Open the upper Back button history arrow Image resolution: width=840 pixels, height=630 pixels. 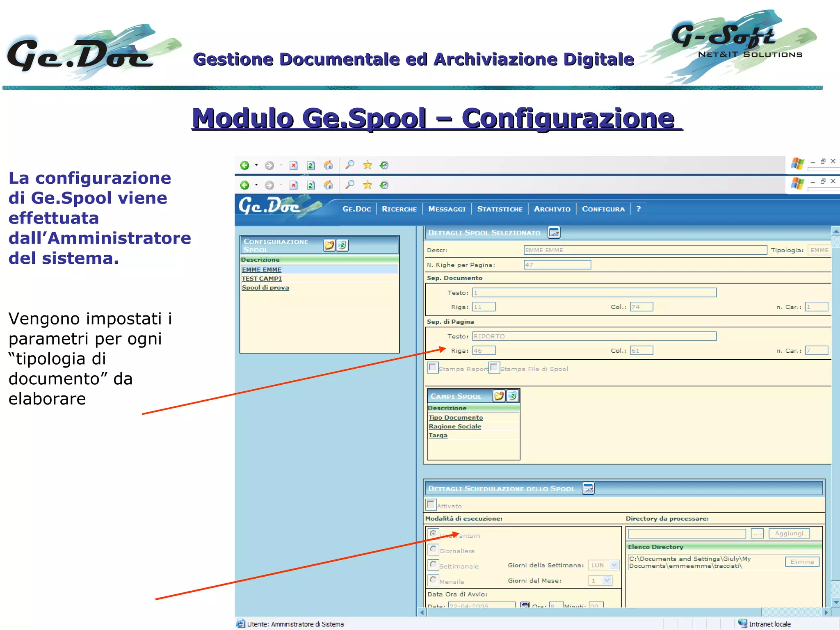(x=256, y=165)
